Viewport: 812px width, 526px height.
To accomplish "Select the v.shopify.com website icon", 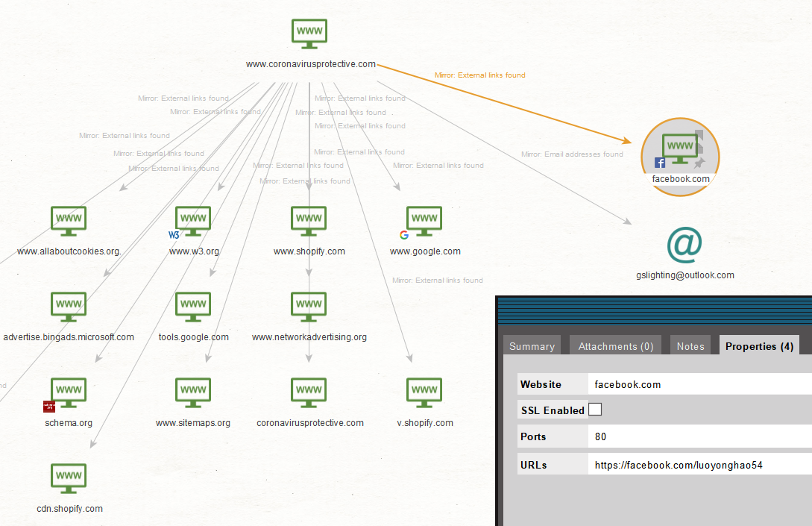I will (425, 392).
